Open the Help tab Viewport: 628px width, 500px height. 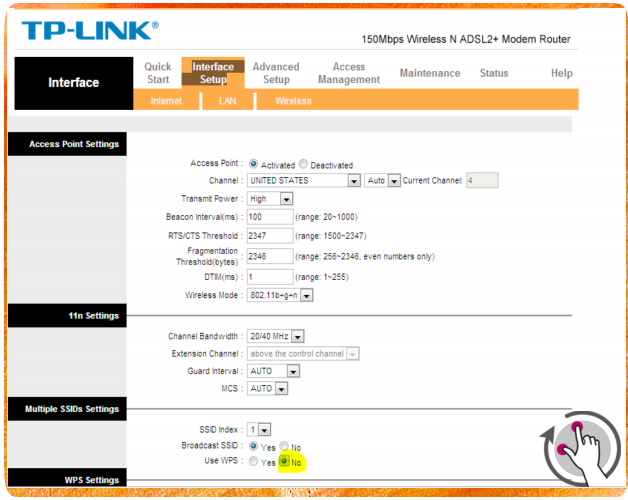562,73
